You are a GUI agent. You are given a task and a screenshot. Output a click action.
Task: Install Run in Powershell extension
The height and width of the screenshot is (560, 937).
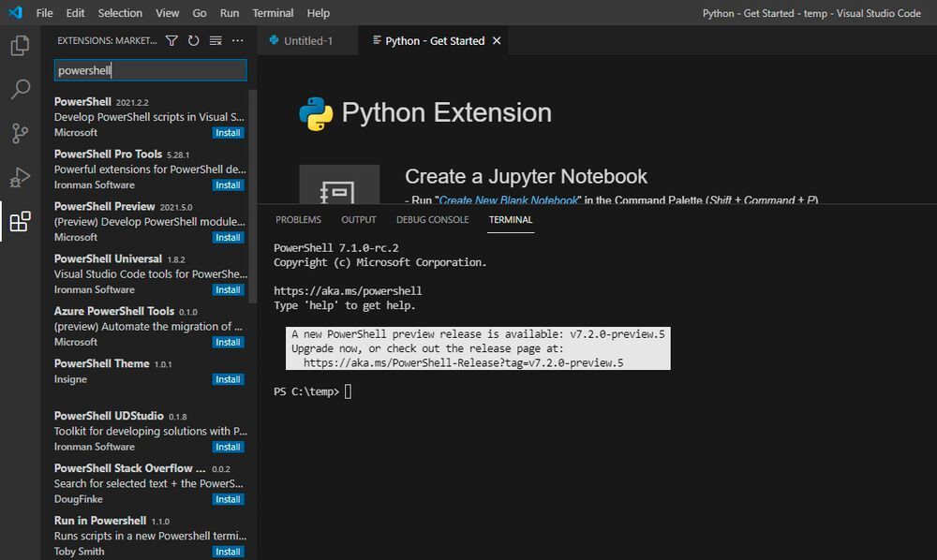tap(228, 552)
